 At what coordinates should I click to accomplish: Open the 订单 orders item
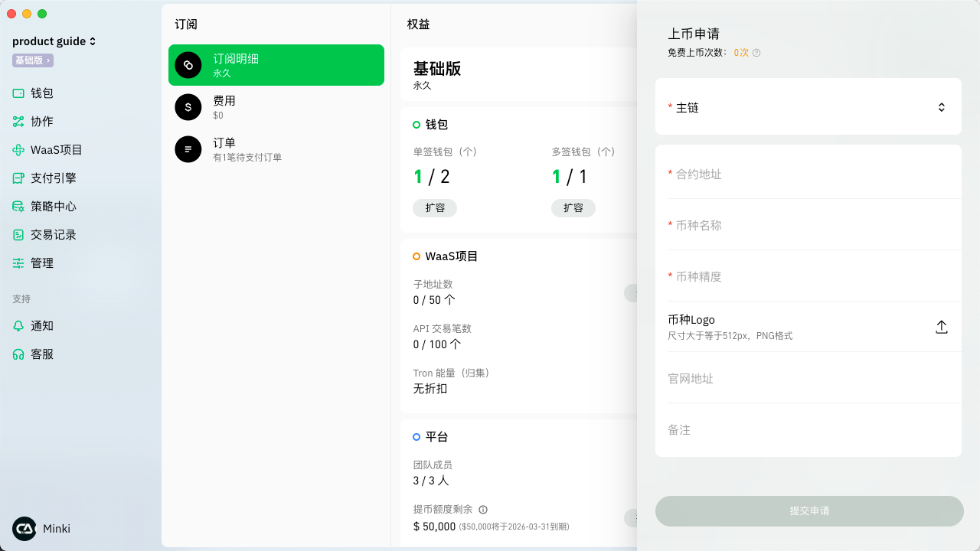click(x=276, y=149)
